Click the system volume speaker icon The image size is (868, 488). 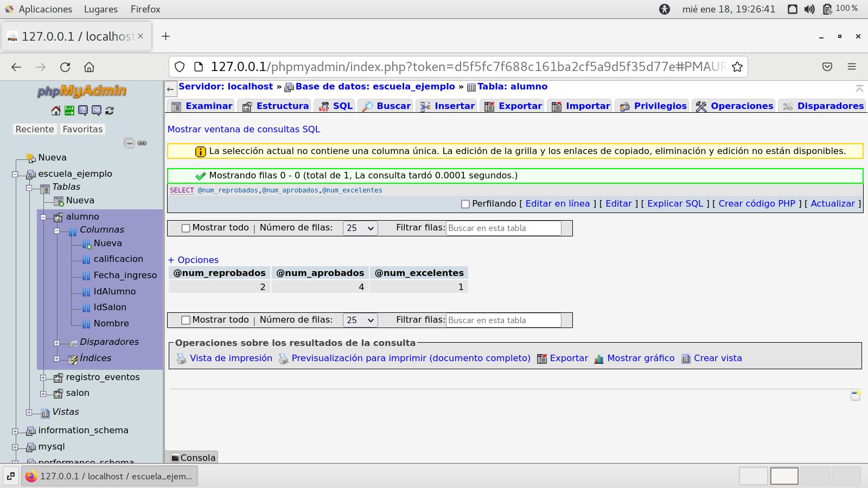pyautogui.click(x=809, y=9)
